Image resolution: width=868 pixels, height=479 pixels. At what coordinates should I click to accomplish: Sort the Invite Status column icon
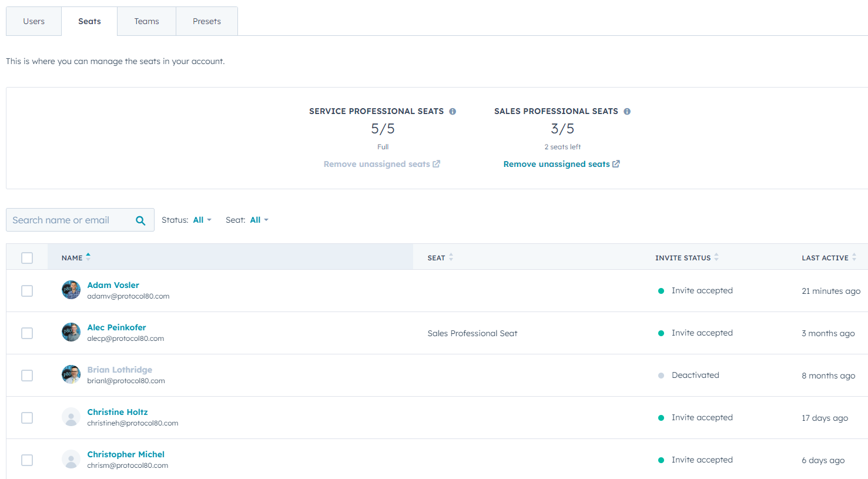coord(716,257)
